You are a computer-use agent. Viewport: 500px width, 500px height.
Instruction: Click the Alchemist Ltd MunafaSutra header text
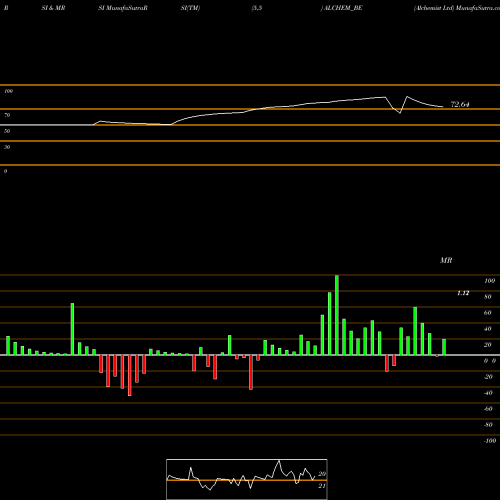click(457, 8)
